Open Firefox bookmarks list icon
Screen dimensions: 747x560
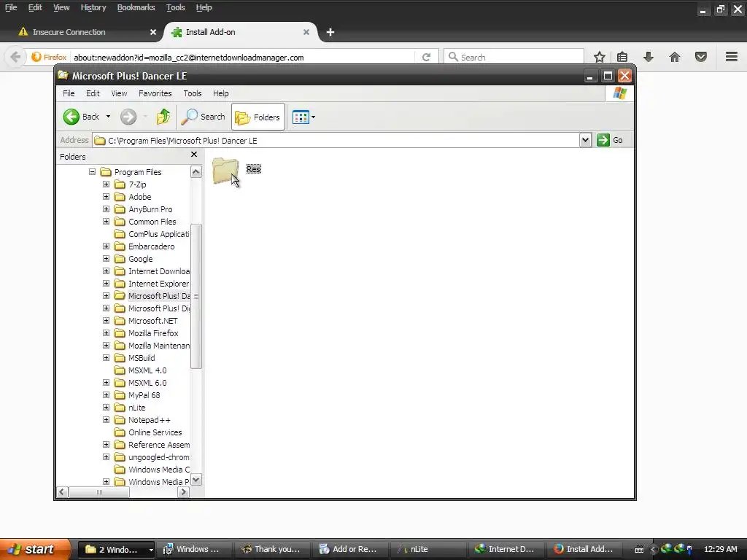coord(622,57)
